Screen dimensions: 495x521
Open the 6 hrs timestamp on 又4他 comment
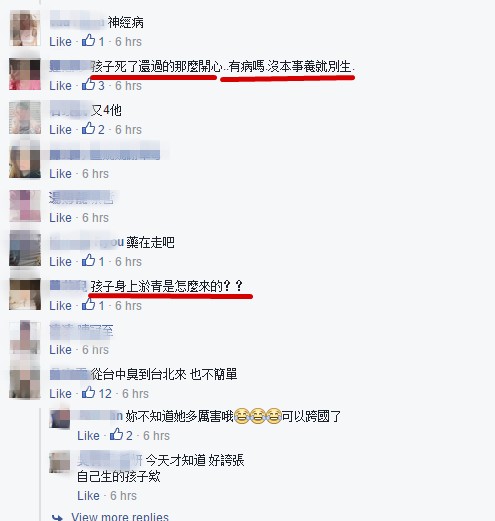click(128, 130)
